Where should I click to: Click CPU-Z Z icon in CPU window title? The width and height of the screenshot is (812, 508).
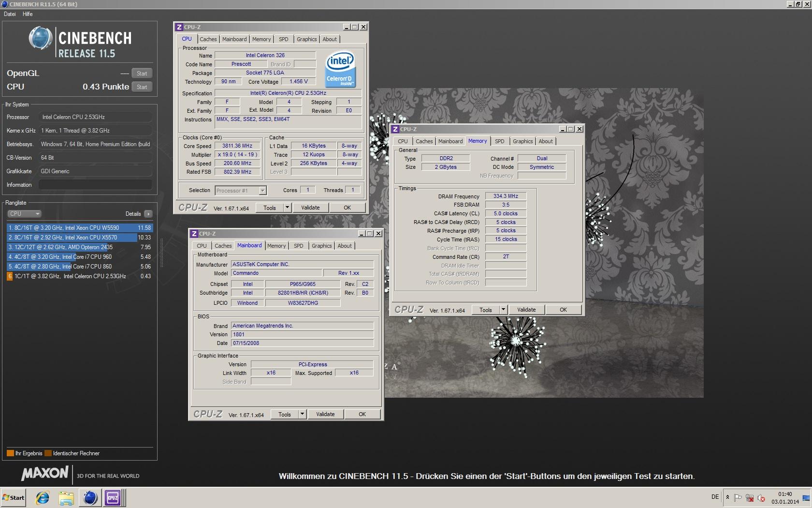[179, 27]
